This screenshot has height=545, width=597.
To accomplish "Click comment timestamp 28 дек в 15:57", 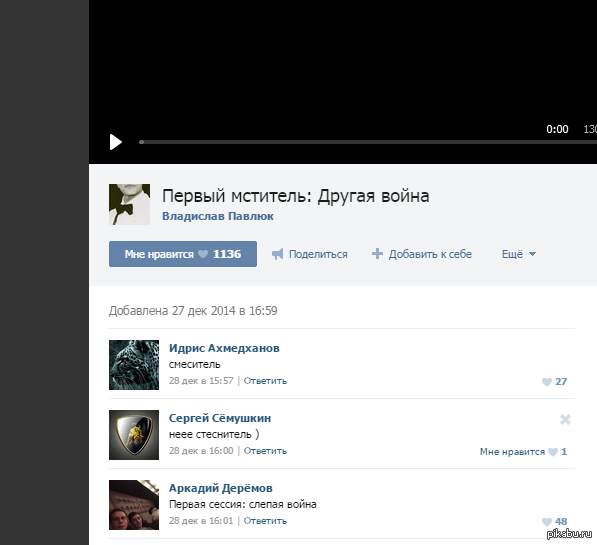I will click(x=201, y=381).
